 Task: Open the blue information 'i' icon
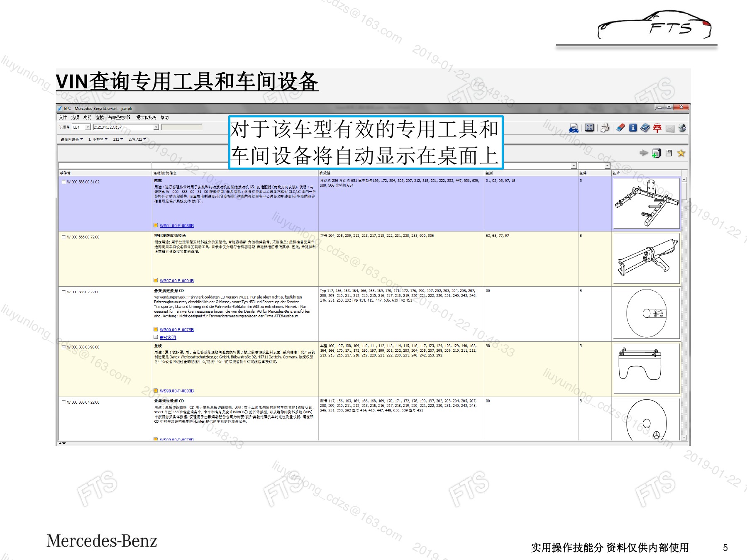click(x=633, y=128)
